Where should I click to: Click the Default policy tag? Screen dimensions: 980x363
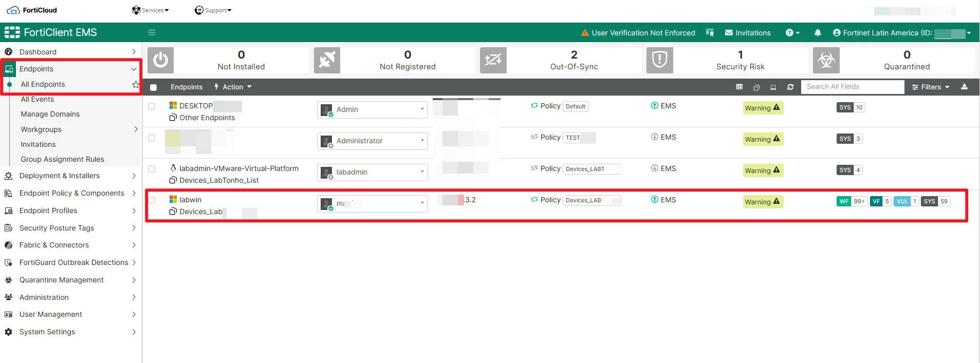coord(576,106)
